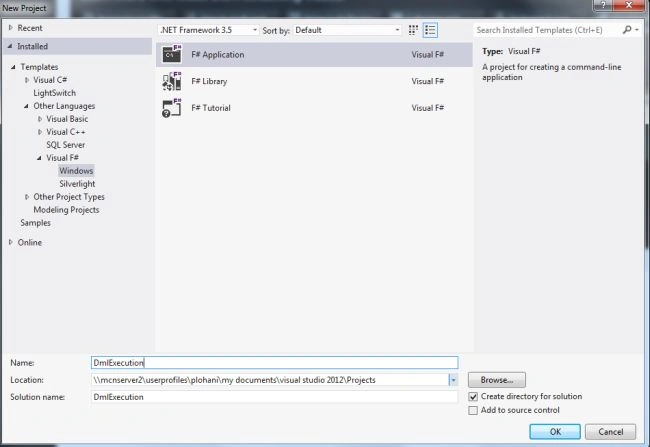Image resolution: width=650 pixels, height=447 pixels.
Task: Open the search options dropdown arrow
Action: point(637,30)
